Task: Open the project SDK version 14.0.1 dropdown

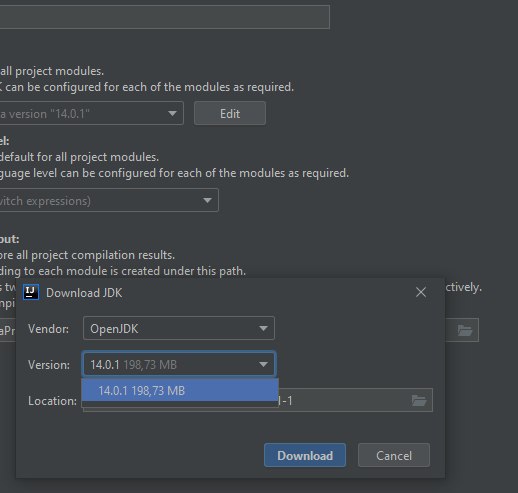Action: [x=91, y=114]
